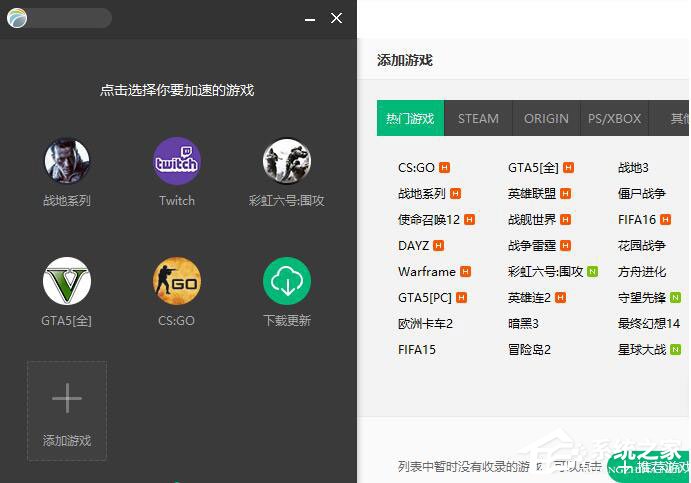Switch to the 热门游戏 tab
The width and height of the screenshot is (691, 483).
pos(410,118)
